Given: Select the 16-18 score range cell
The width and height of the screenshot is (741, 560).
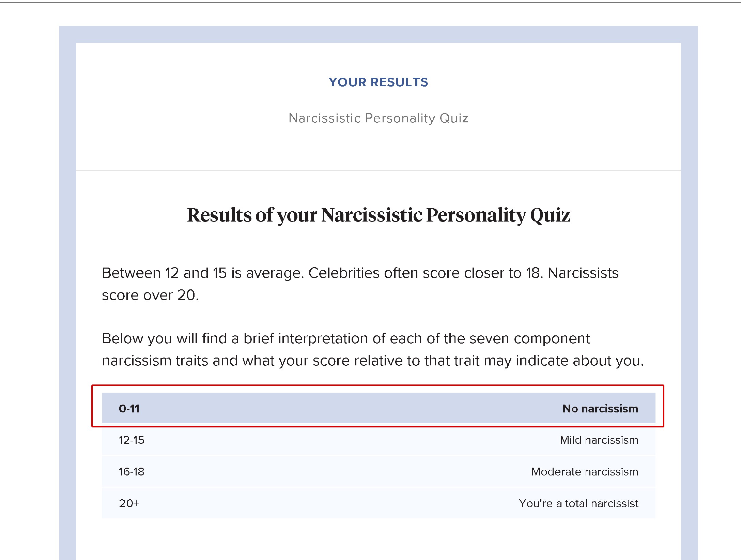Looking at the screenshot, I should [132, 472].
